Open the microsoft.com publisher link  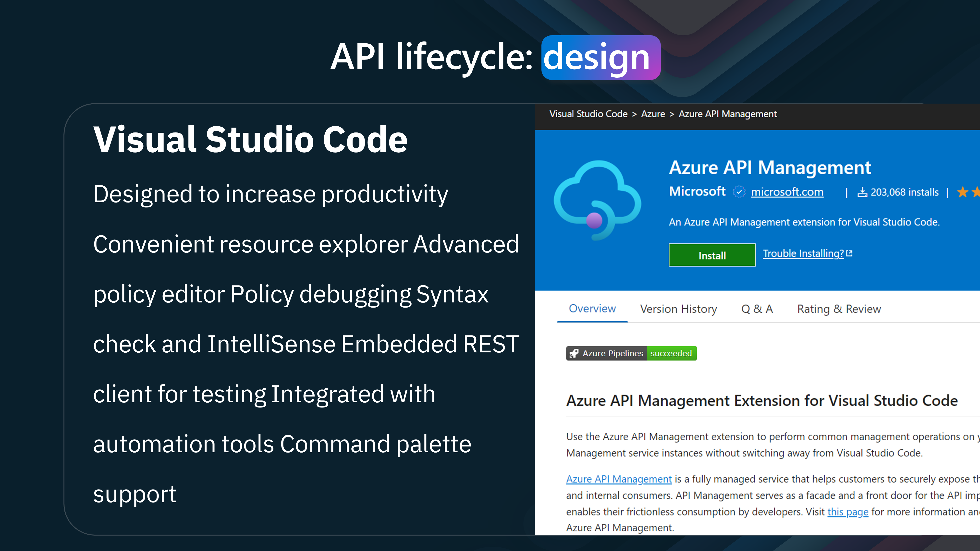[x=787, y=192]
